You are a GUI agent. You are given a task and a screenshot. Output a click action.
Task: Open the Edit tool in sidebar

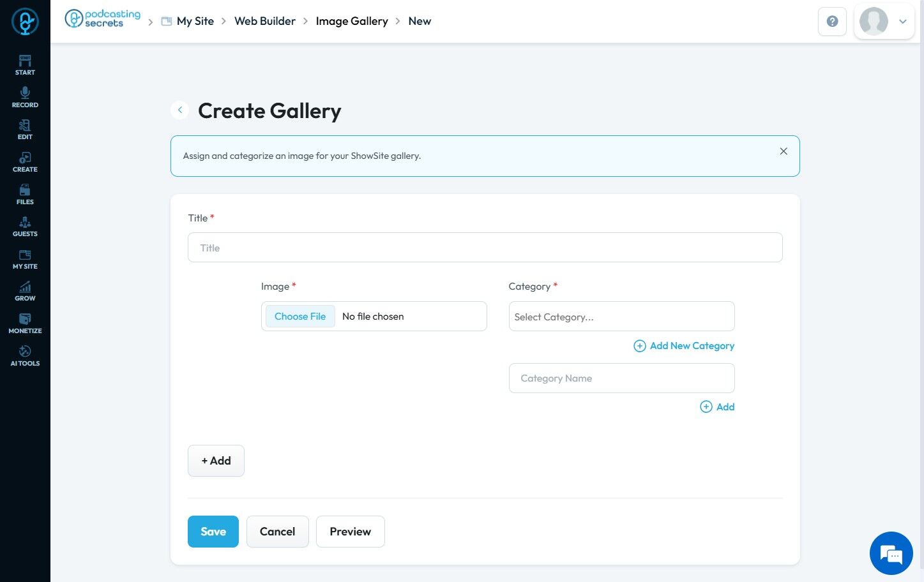(x=25, y=129)
